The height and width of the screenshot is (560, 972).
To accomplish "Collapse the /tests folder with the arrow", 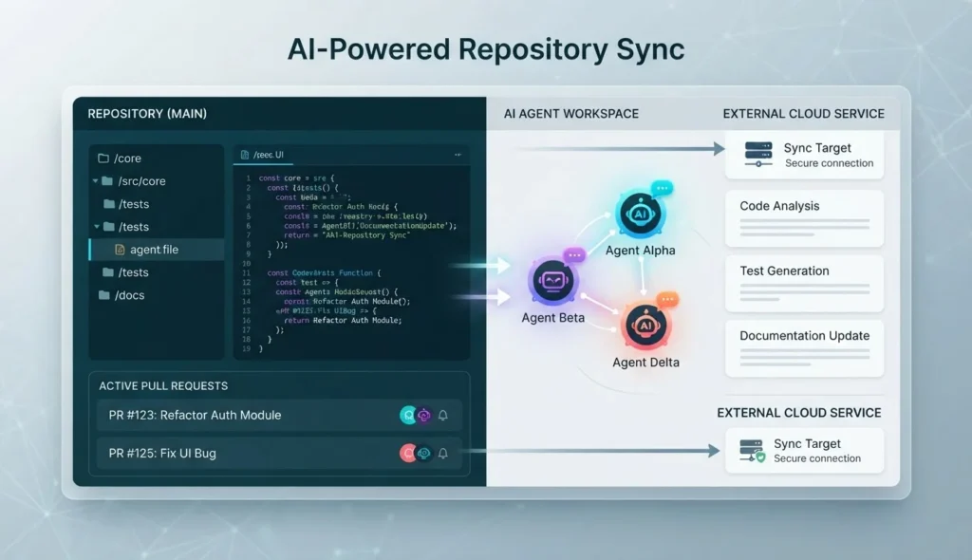I will [x=97, y=227].
